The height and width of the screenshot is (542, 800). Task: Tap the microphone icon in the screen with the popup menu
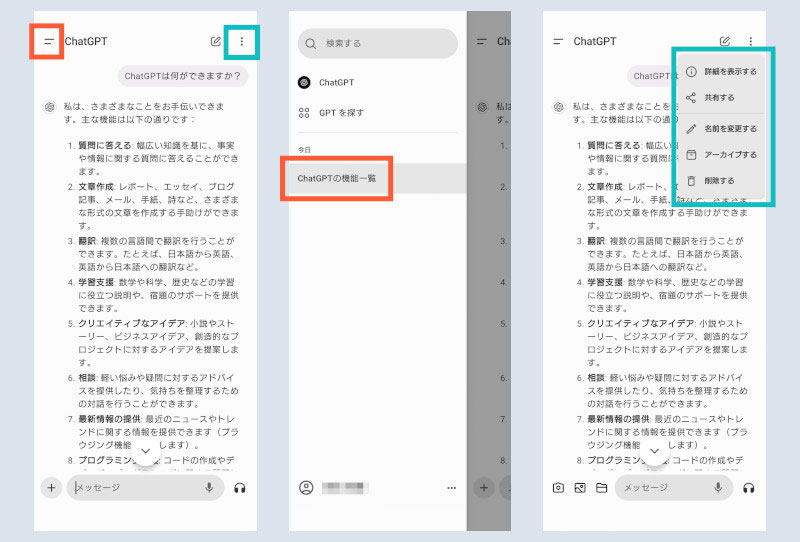point(718,487)
